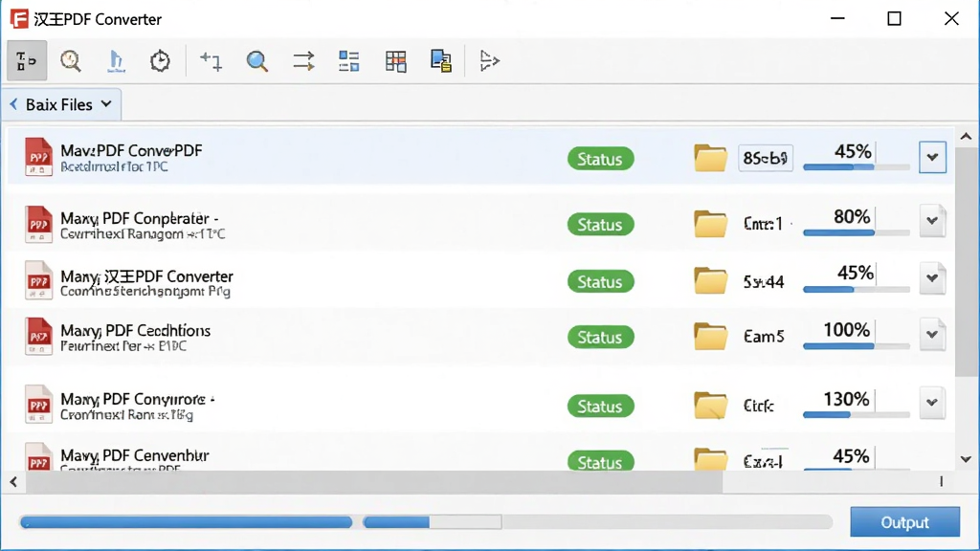Click the second partial bottom progress bar
980x551 pixels.
tap(433, 521)
